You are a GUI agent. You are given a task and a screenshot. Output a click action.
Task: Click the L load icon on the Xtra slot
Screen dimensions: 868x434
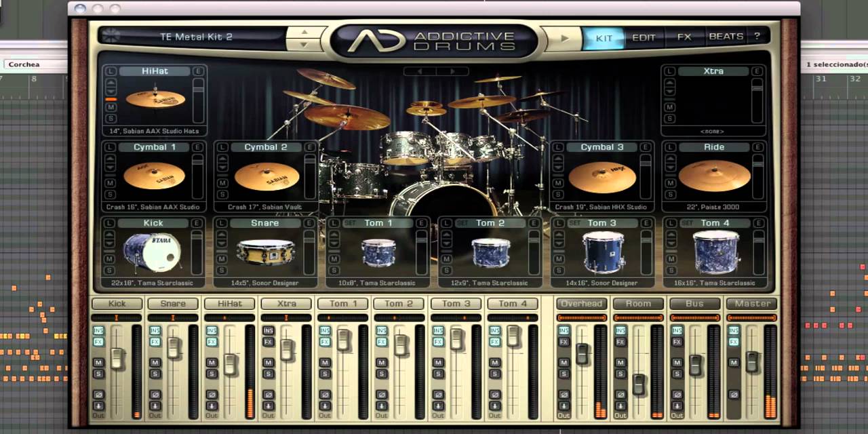[669, 71]
